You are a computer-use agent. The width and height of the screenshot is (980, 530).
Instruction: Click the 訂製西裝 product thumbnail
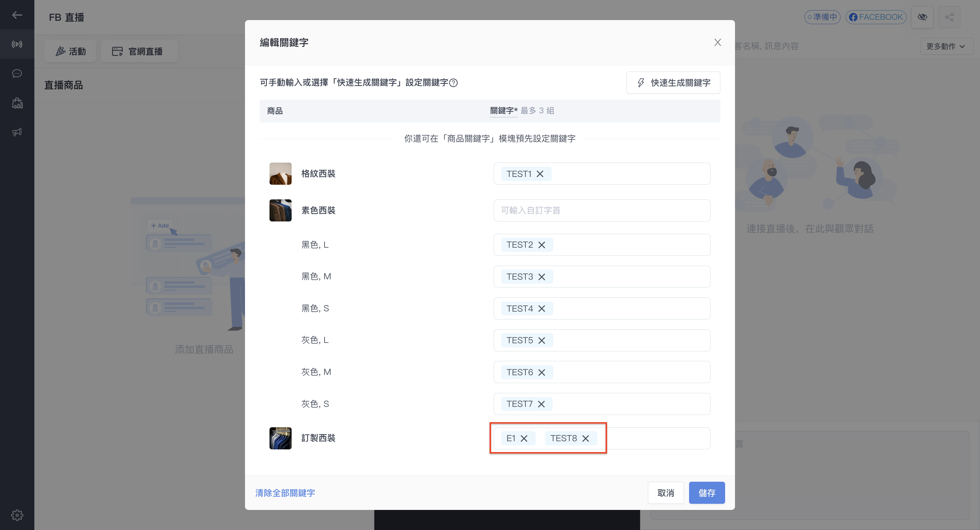[x=280, y=438]
